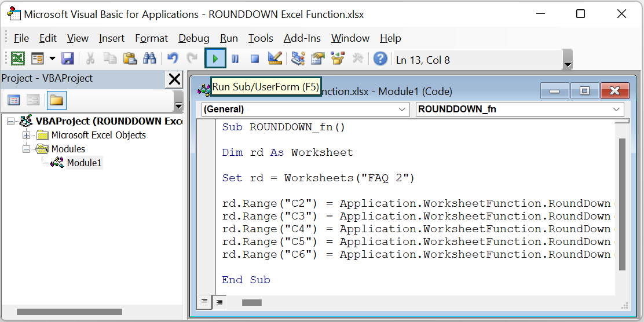Click the Cut scissors icon
The image size is (644, 322).
pyautogui.click(x=90, y=58)
